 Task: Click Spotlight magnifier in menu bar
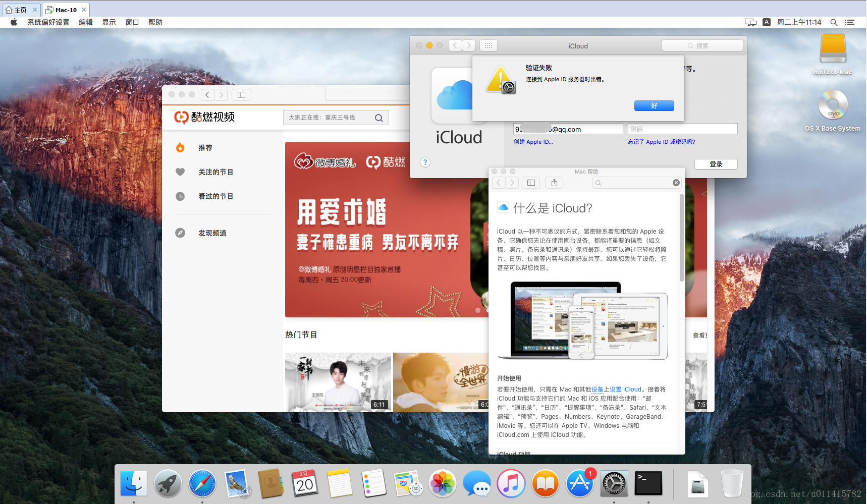(834, 22)
